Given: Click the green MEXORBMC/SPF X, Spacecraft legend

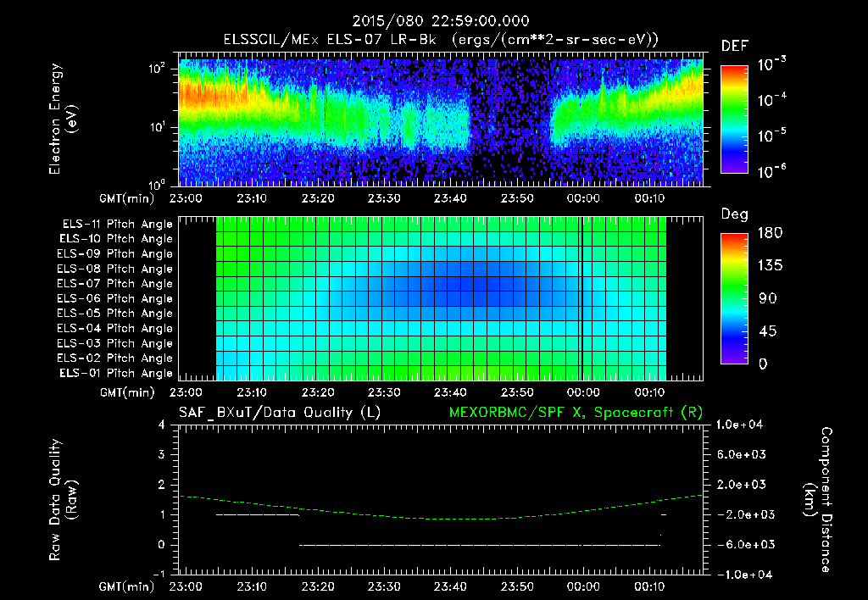Looking at the screenshot, I should coord(576,413).
